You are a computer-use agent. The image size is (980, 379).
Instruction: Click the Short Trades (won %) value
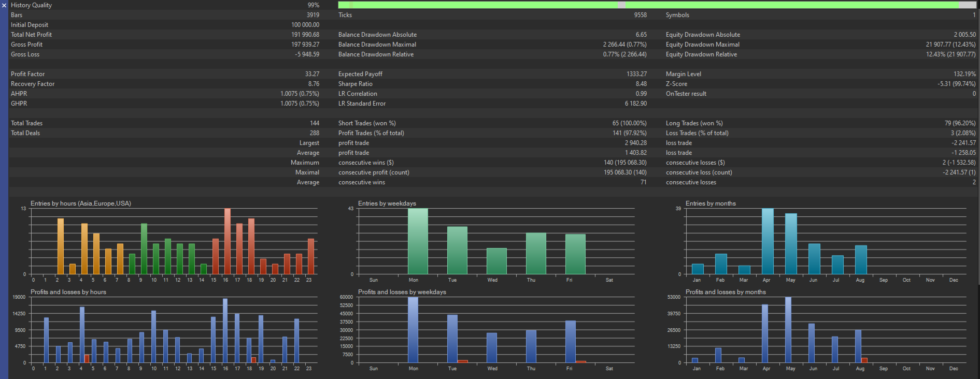[x=629, y=123]
